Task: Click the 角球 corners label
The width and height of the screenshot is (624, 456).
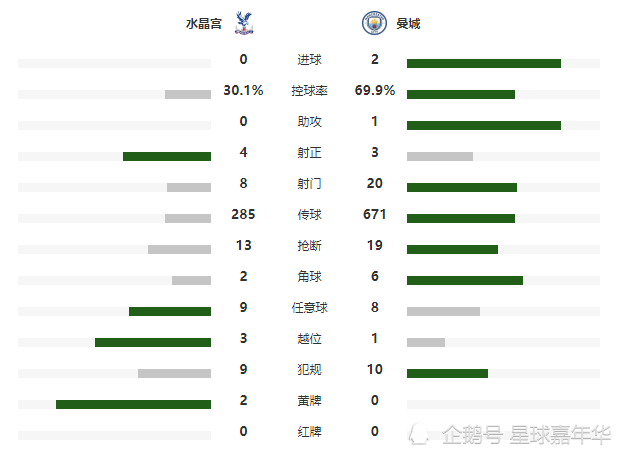Action: click(x=309, y=277)
